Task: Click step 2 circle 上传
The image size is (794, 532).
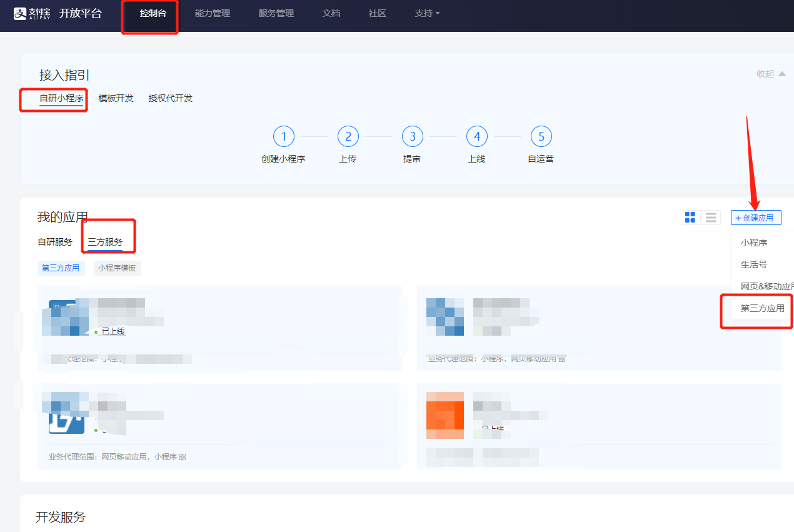Action: [348, 137]
